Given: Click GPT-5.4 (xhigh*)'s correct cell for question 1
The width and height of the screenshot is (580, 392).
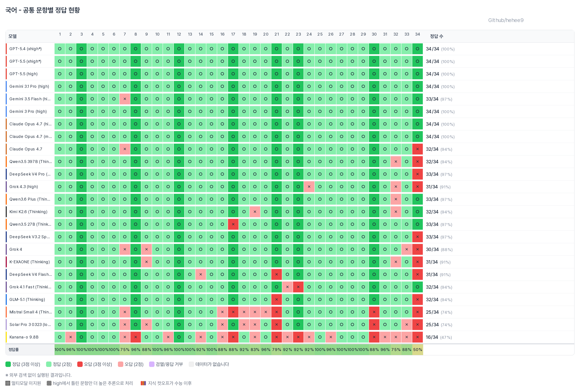Looking at the screenshot, I should point(60,49).
